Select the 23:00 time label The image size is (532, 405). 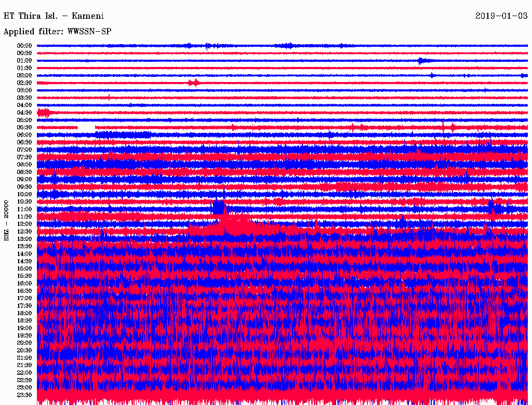[x=24, y=388]
